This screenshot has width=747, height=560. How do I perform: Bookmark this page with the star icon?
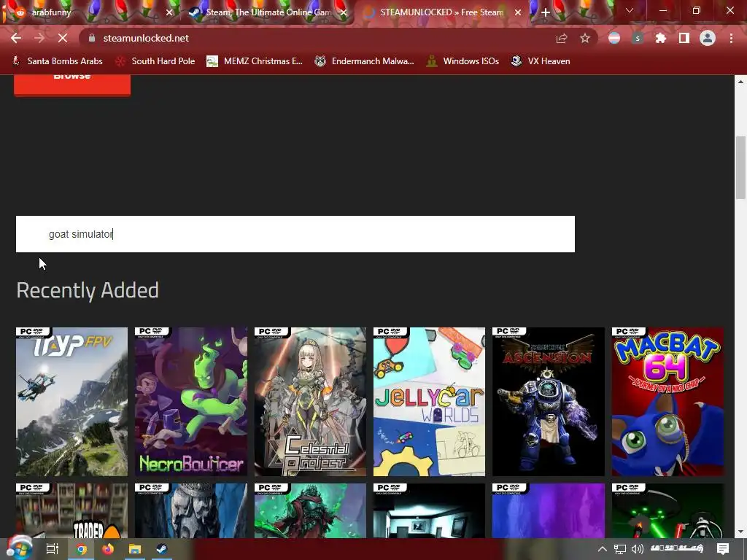tap(585, 39)
